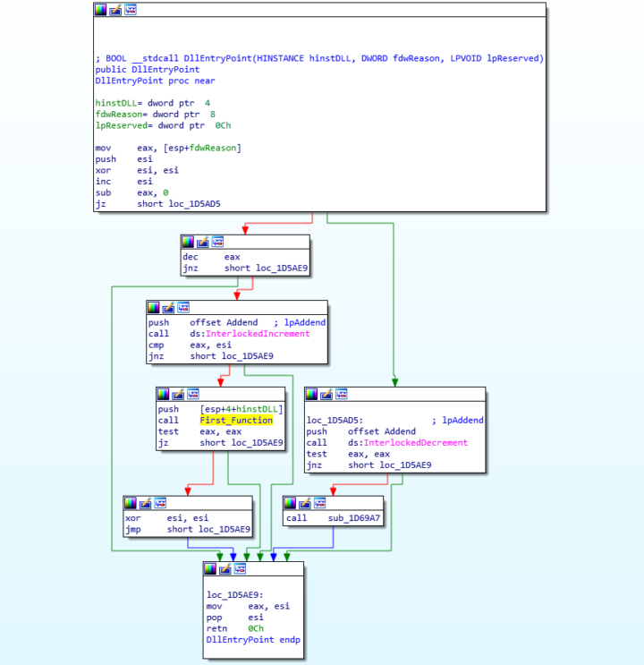Click 'public DllEntryPoint' declaration line

point(148,70)
